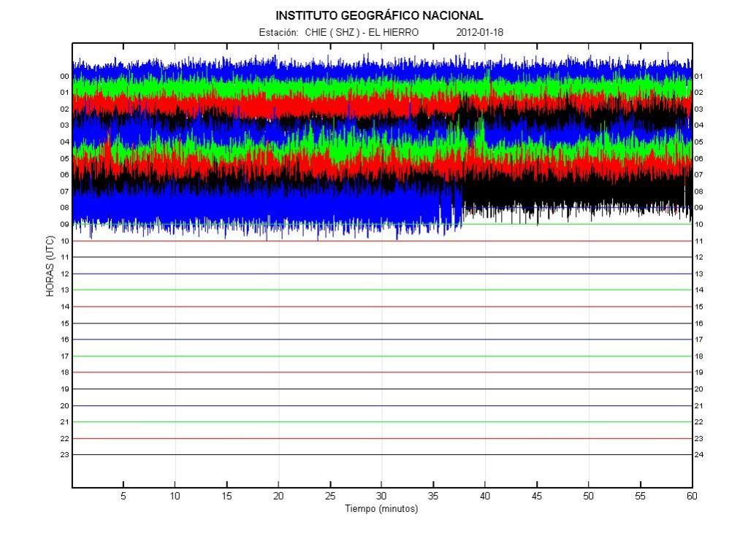Click the 5 minute tick label

point(123,496)
